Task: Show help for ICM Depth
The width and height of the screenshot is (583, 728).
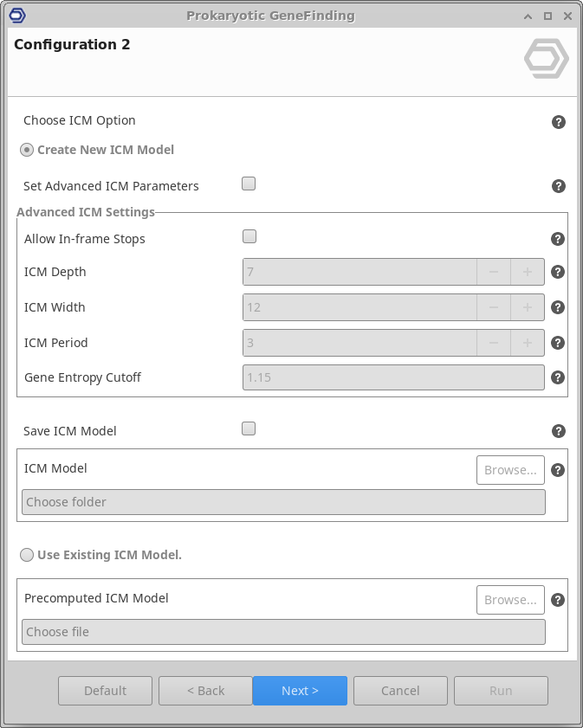Action: tap(558, 272)
